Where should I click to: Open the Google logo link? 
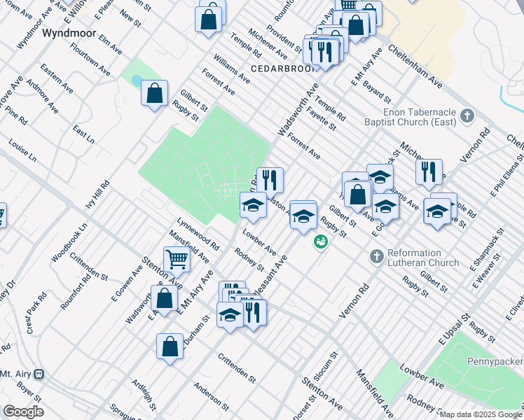pos(23,412)
